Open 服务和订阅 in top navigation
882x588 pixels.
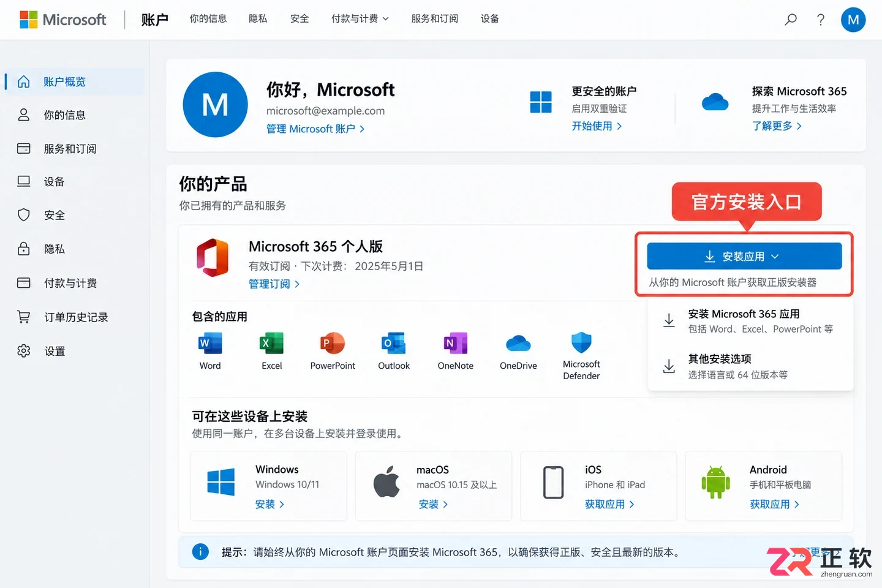pos(435,19)
